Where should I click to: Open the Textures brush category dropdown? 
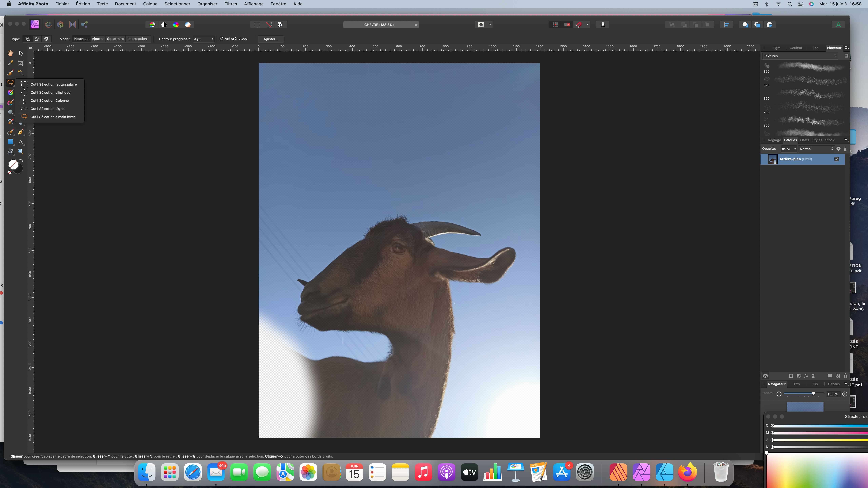800,56
